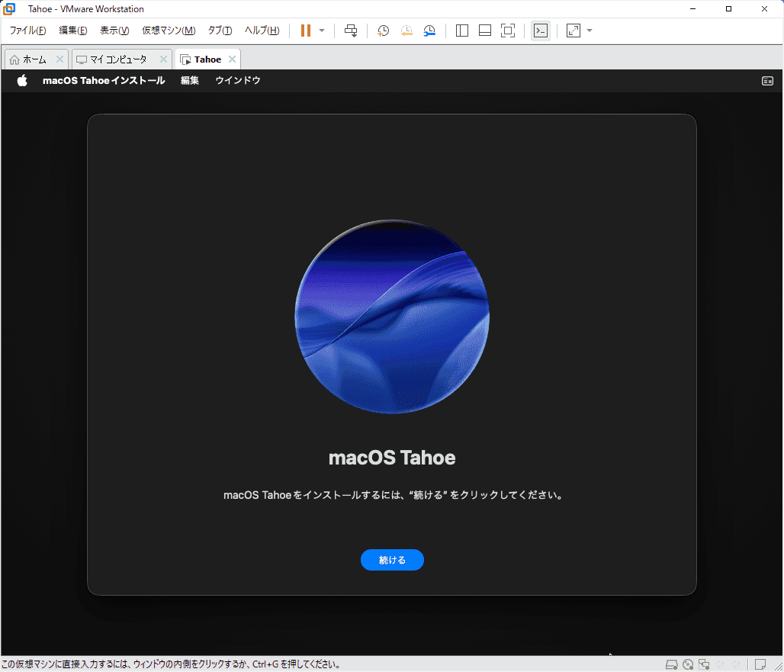
Task: Open the power options dropdown arrow
Action: (322, 31)
